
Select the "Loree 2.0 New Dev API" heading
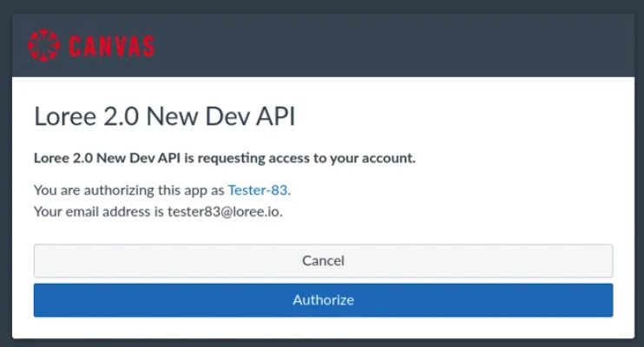[x=164, y=116]
